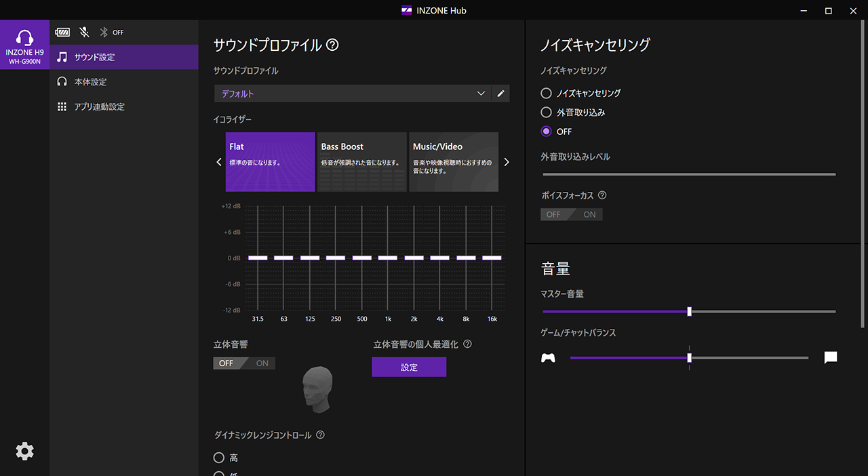Maximize the INZONE Hub window
The height and width of the screenshot is (476, 868).
[x=829, y=11]
